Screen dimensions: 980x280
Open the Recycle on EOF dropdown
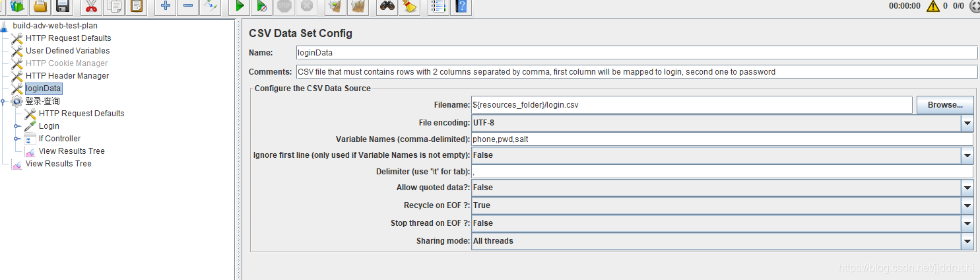[967, 205]
